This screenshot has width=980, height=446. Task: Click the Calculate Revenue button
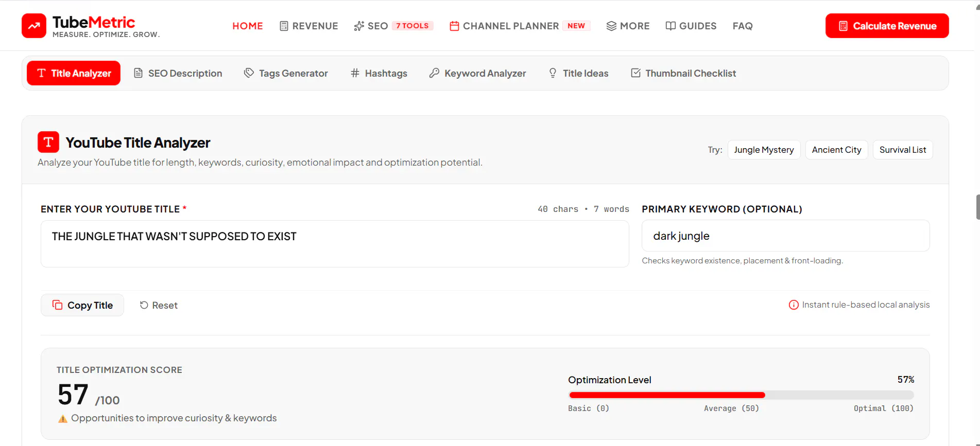pyautogui.click(x=887, y=26)
